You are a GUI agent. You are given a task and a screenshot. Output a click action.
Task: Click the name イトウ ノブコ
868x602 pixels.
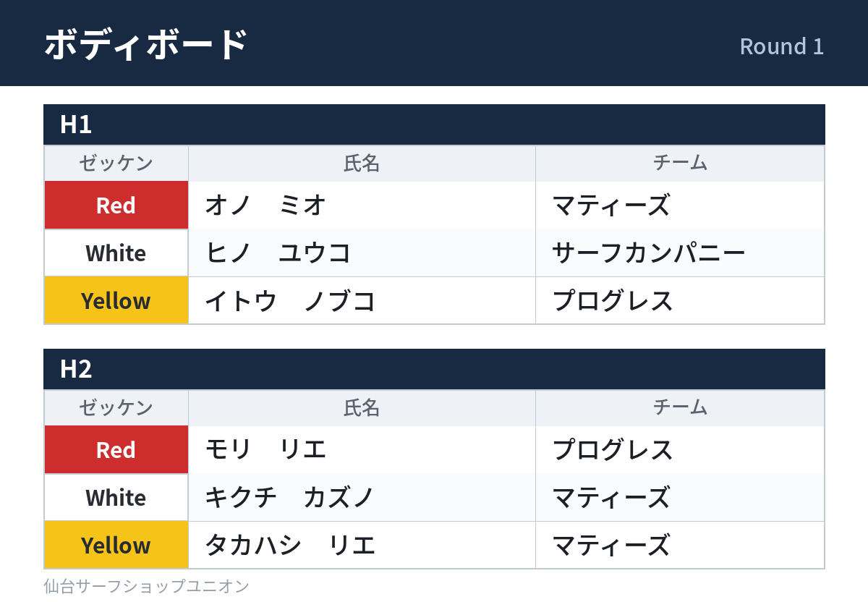point(290,301)
